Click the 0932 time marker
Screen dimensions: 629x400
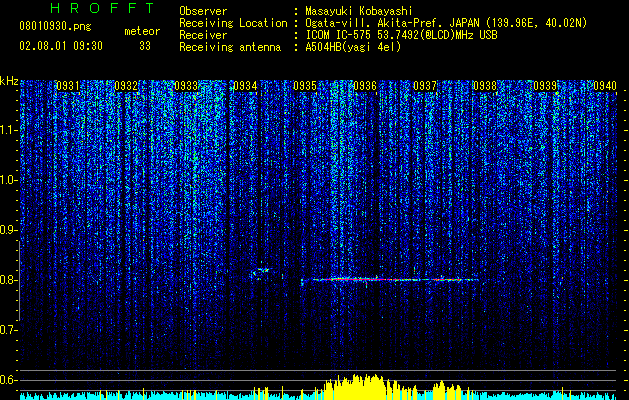coord(126,86)
